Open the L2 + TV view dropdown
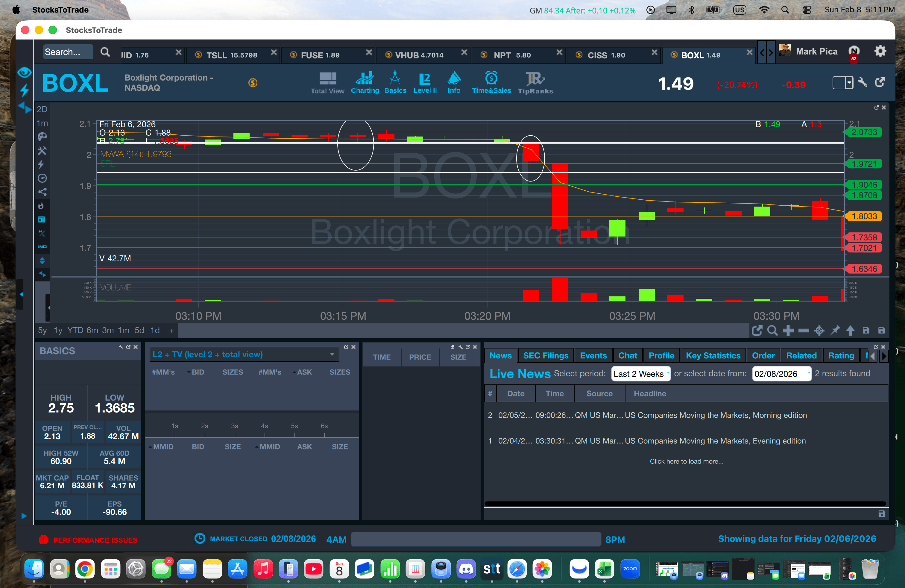This screenshot has height=588, width=905. 244,354
